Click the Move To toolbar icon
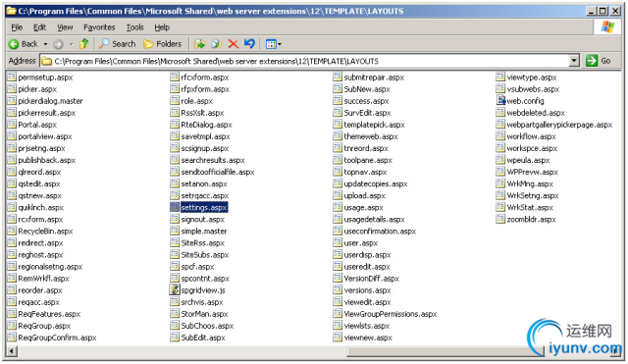Image resolution: width=628 pixels, height=364 pixels. tap(199, 43)
